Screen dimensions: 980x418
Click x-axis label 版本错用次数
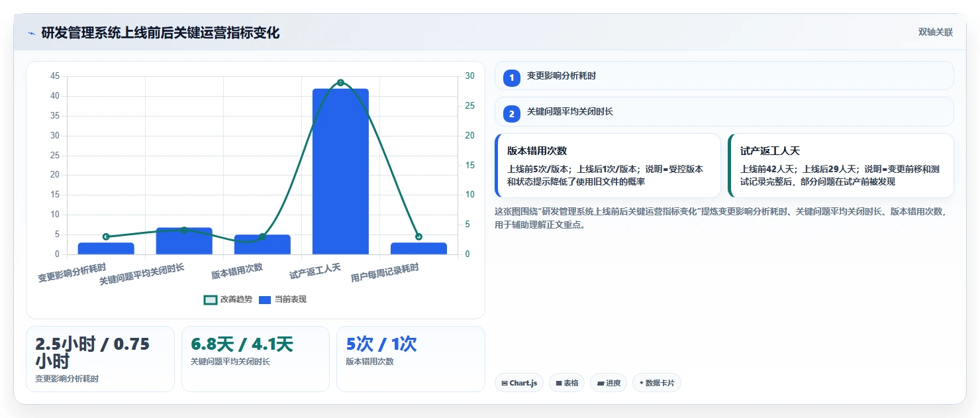pyautogui.click(x=237, y=271)
